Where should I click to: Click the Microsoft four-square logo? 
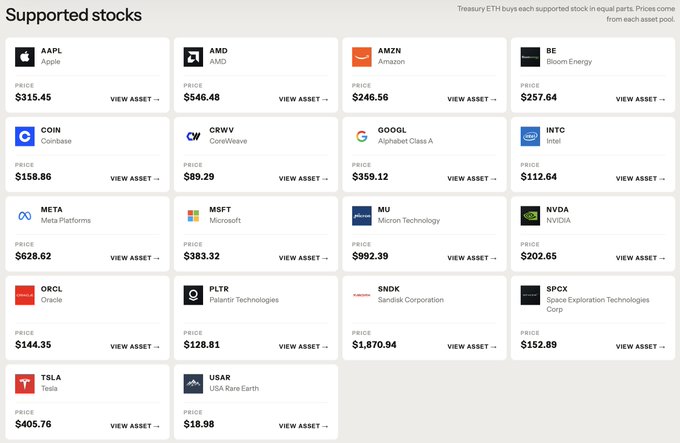[x=193, y=215]
